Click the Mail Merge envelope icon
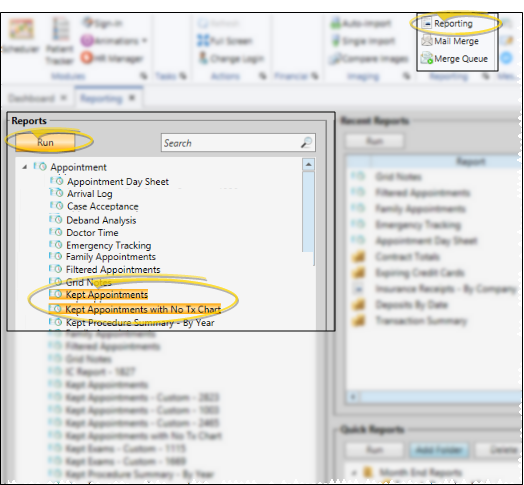The width and height of the screenshot is (524, 485). pos(426,41)
